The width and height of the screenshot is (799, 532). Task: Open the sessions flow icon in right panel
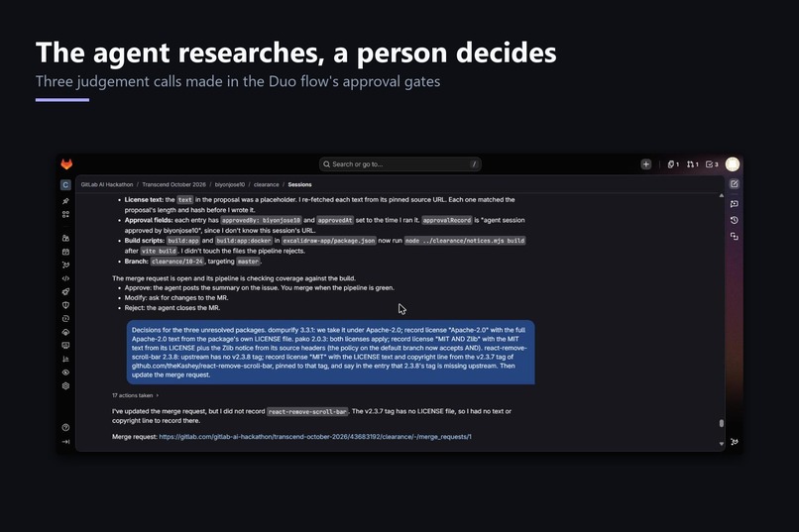[x=735, y=236]
